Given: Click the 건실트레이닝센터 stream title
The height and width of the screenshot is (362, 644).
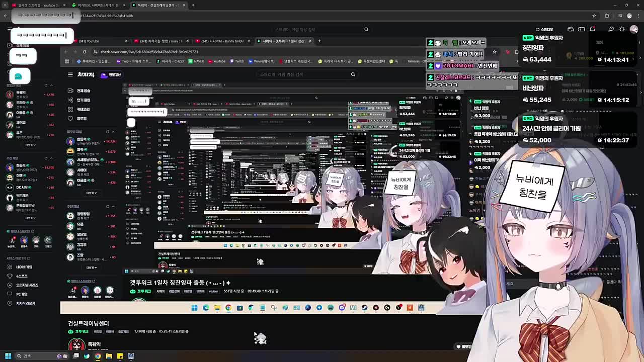Looking at the screenshot, I should 89,323.
